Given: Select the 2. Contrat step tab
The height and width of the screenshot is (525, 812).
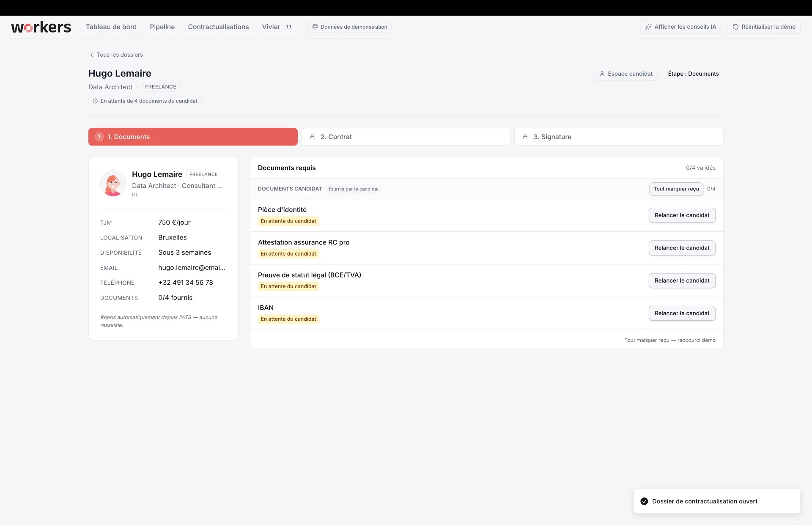Looking at the screenshot, I should click(x=406, y=137).
